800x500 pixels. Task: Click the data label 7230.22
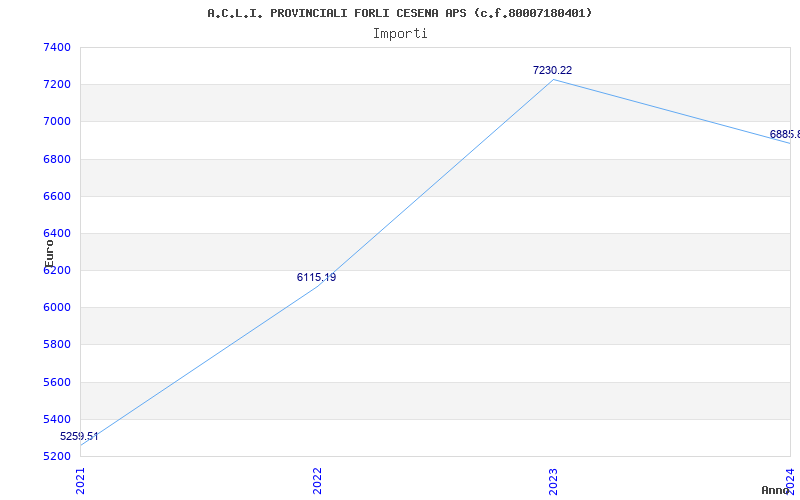553,70
